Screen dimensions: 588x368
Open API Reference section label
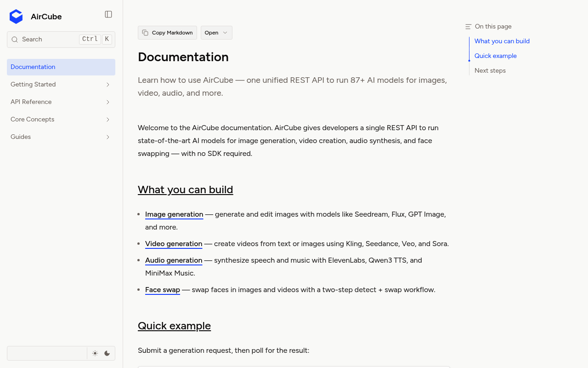click(31, 102)
